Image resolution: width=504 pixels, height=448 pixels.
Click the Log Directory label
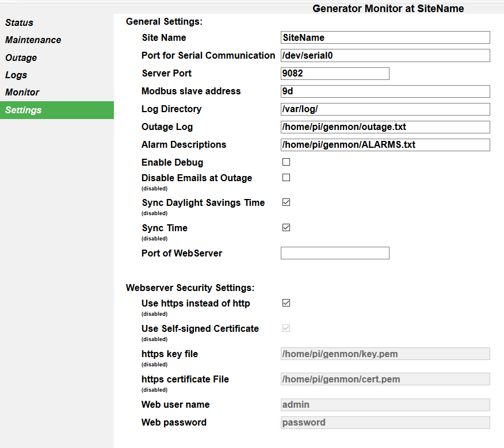click(x=171, y=109)
